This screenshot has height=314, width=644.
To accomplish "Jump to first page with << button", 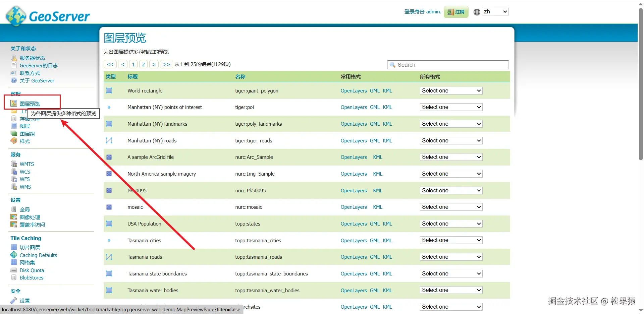I will pyautogui.click(x=110, y=64).
